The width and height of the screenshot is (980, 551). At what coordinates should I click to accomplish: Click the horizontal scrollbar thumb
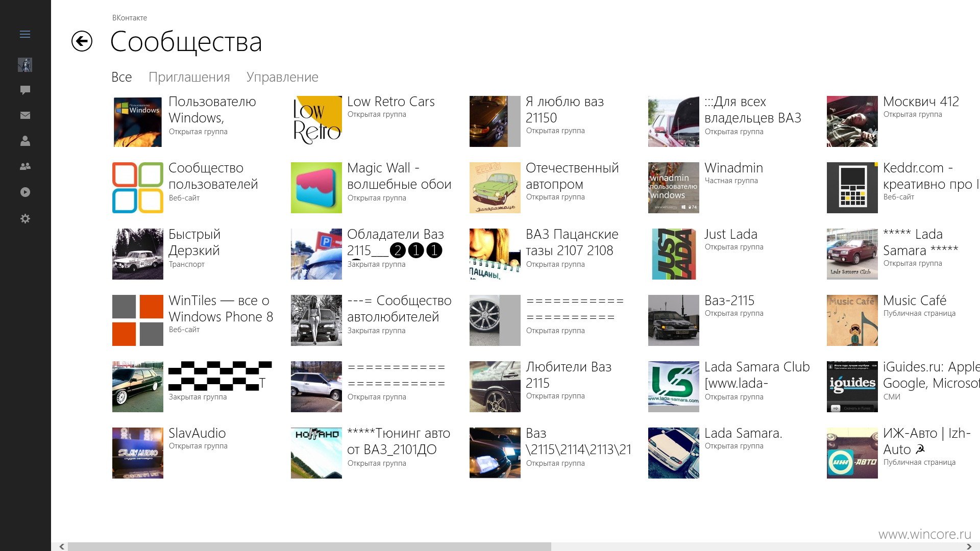point(309,546)
